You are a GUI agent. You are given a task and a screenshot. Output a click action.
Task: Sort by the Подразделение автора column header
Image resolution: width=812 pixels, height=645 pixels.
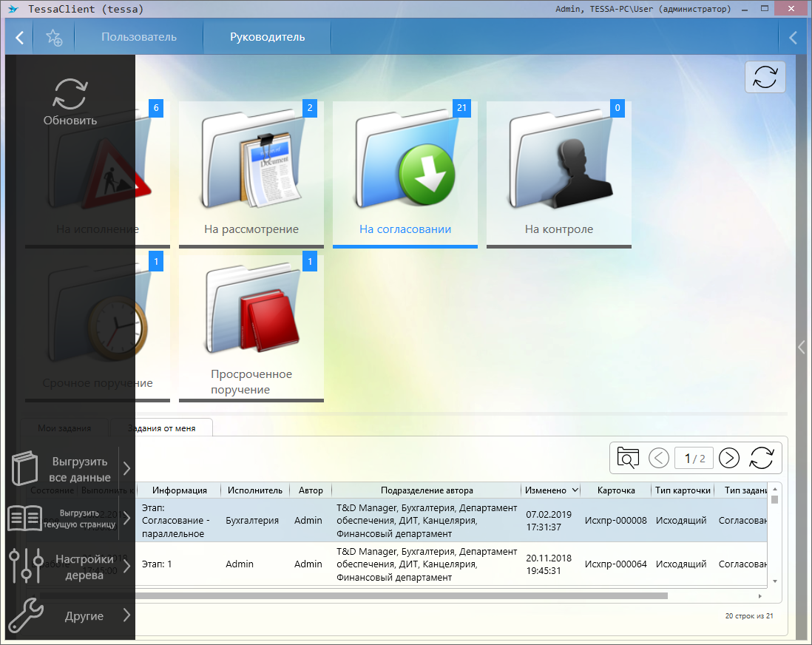(x=427, y=490)
